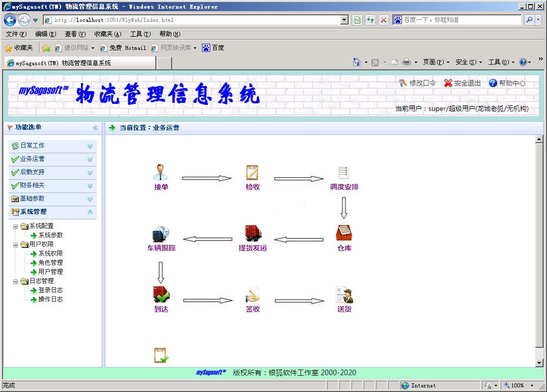Open the 到达 arrival container icon

[x=161, y=294]
